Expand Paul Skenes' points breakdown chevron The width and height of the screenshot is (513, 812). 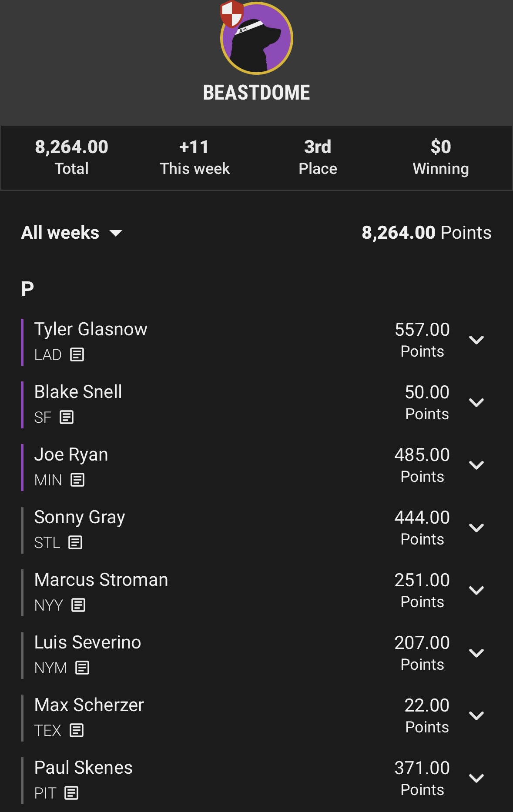coord(476,779)
